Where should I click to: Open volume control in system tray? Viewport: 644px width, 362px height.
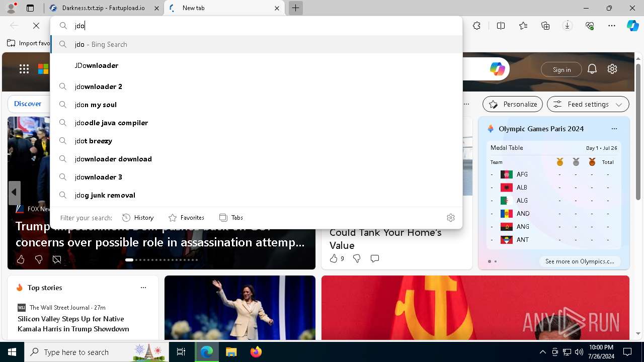point(579,352)
